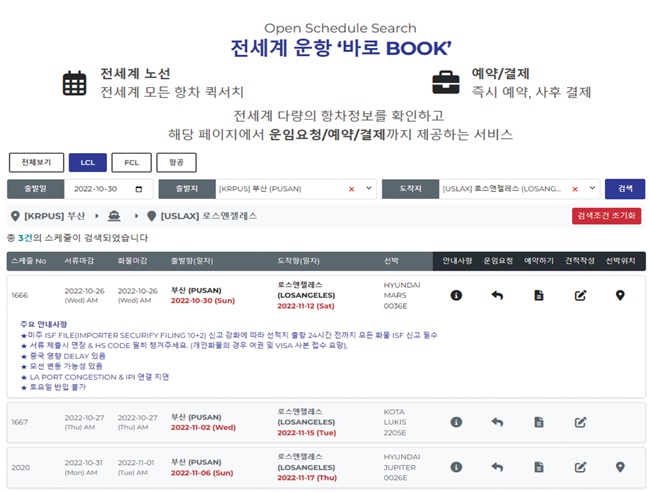Click info icon for schedule 1666
This screenshot has height=492, width=650.
[456, 295]
